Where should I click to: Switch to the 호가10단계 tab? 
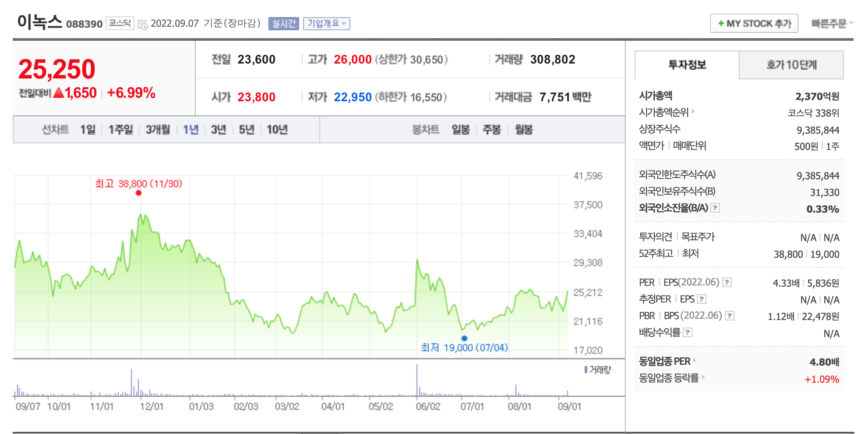point(791,65)
